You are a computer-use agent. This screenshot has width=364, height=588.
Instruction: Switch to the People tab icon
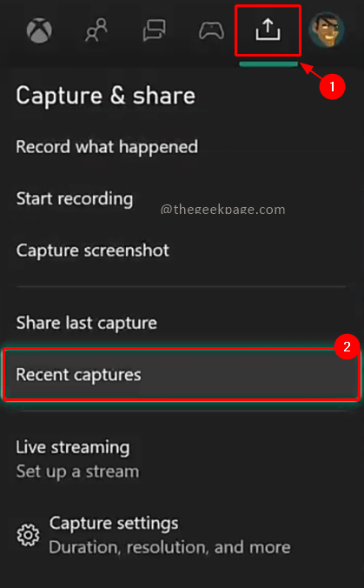pyautogui.click(x=96, y=30)
